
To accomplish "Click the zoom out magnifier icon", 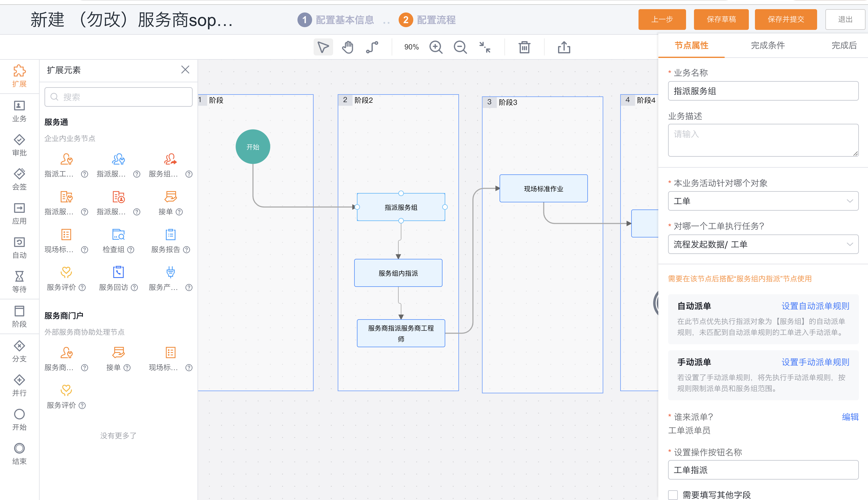I will click(460, 47).
